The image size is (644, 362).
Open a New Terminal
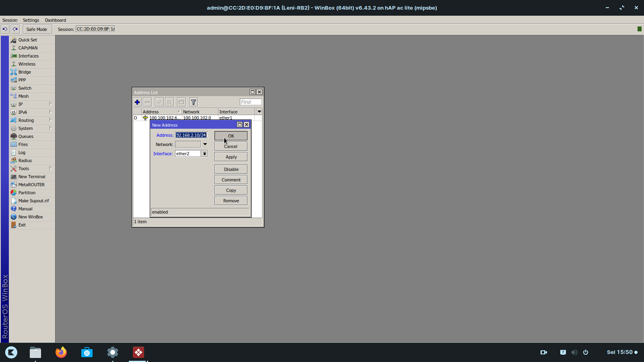coord(32,177)
